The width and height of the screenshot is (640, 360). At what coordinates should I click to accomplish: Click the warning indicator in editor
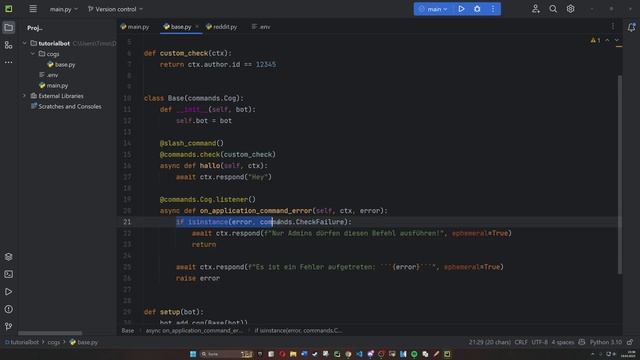click(x=596, y=40)
